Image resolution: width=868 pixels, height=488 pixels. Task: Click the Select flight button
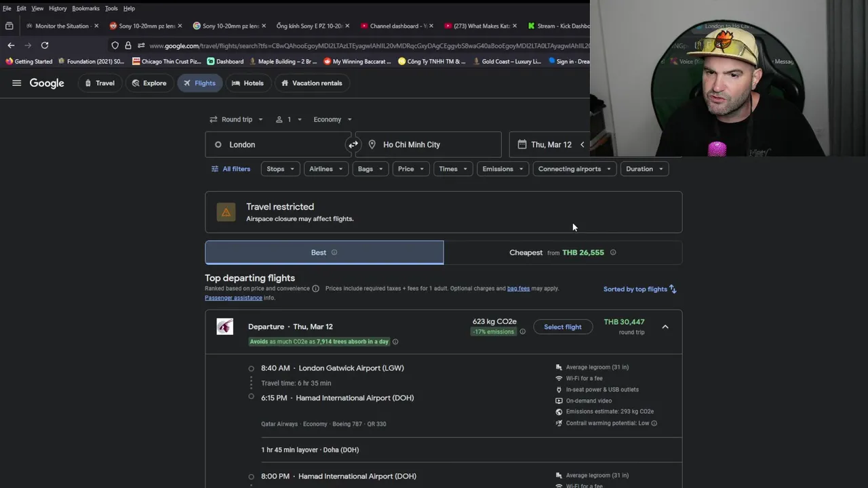tap(563, 327)
